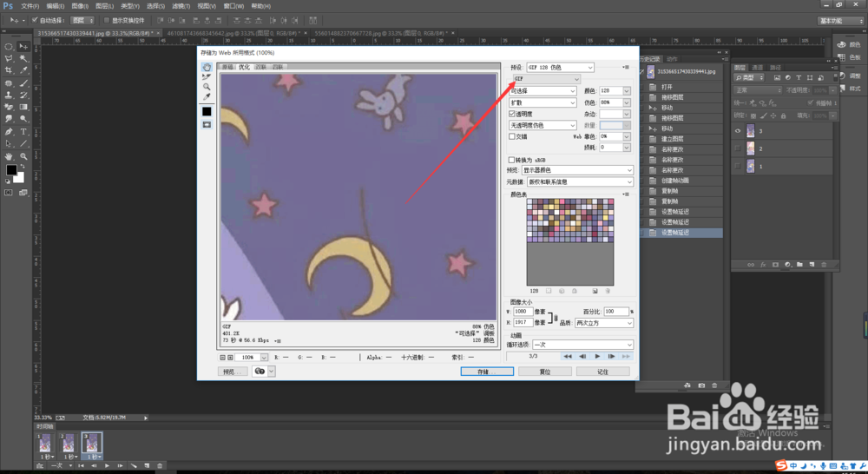Select the Clone Stamp tool
This screenshot has width=868, height=474.
point(9,95)
